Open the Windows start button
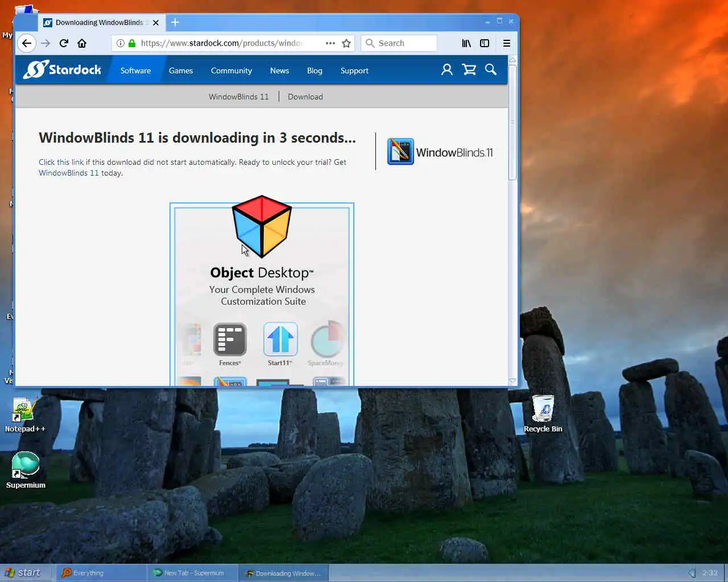Image resolution: width=728 pixels, height=582 pixels. click(x=27, y=573)
